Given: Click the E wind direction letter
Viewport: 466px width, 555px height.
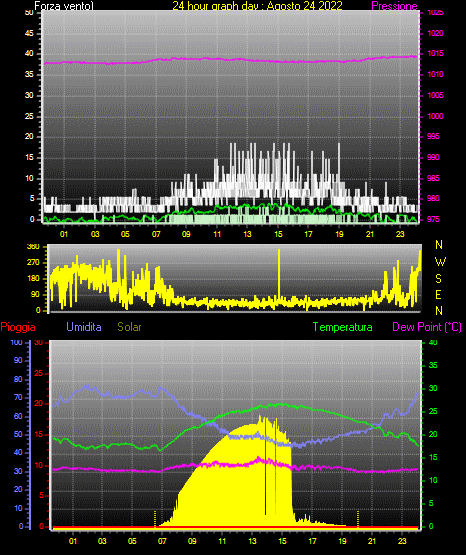Looking at the screenshot, I should [438, 294].
